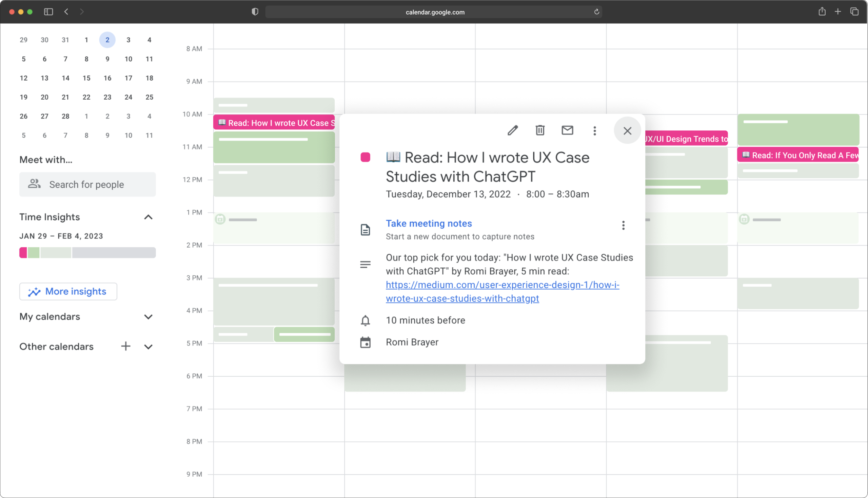Click the email guests envelope icon
The height and width of the screenshot is (498, 868).
[567, 130]
